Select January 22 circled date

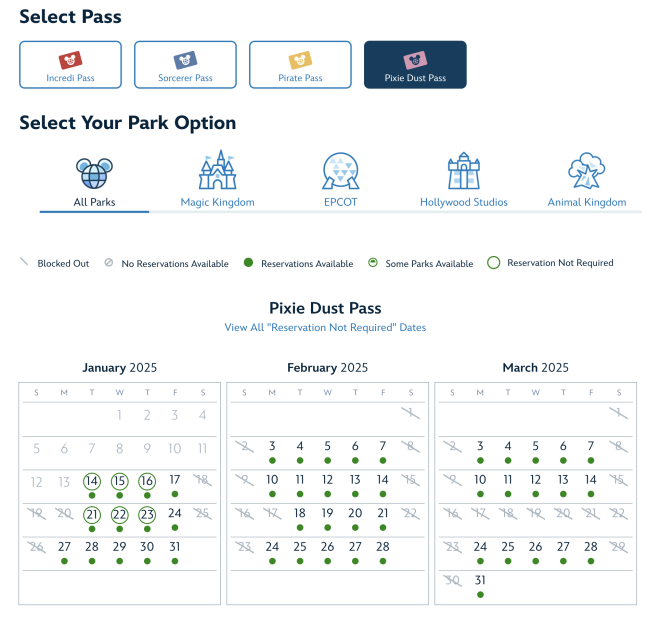[x=119, y=515]
